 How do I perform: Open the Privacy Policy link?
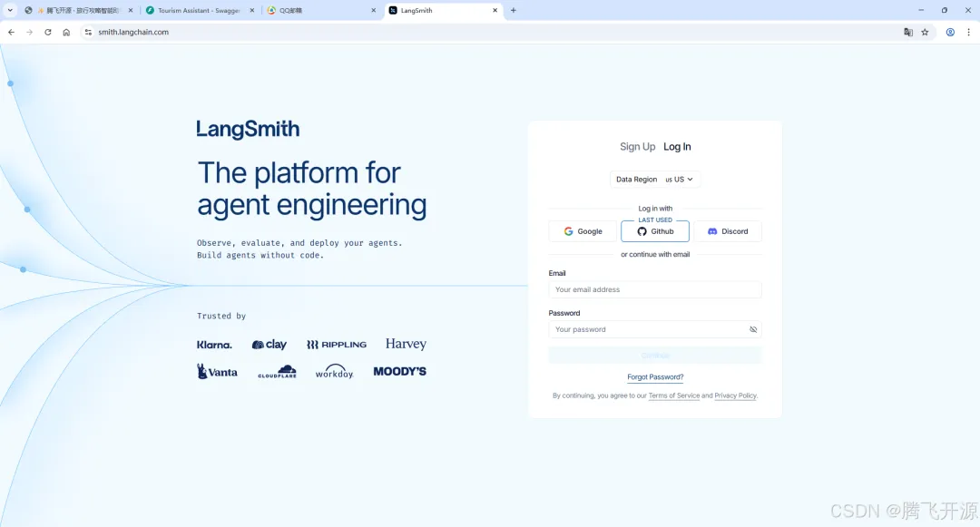point(736,395)
